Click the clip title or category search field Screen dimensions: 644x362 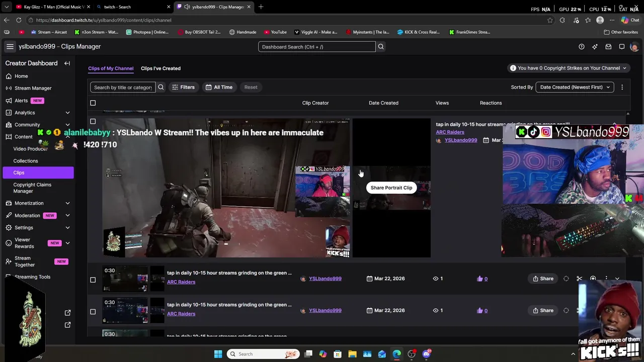click(x=123, y=87)
